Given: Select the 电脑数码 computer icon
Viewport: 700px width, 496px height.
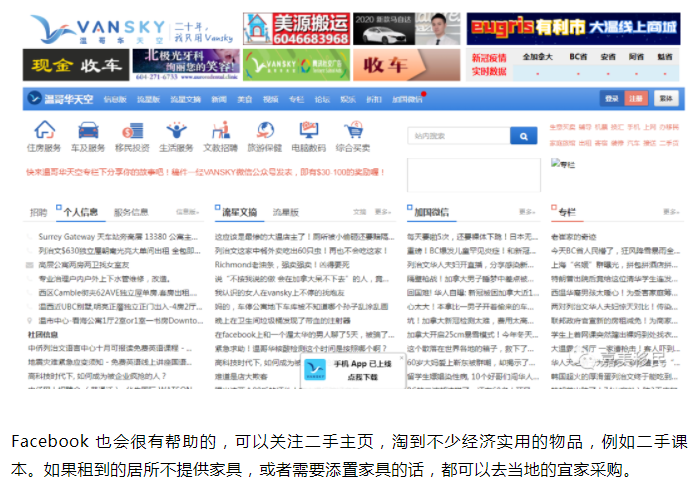Looking at the screenshot, I should [x=308, y=131].
